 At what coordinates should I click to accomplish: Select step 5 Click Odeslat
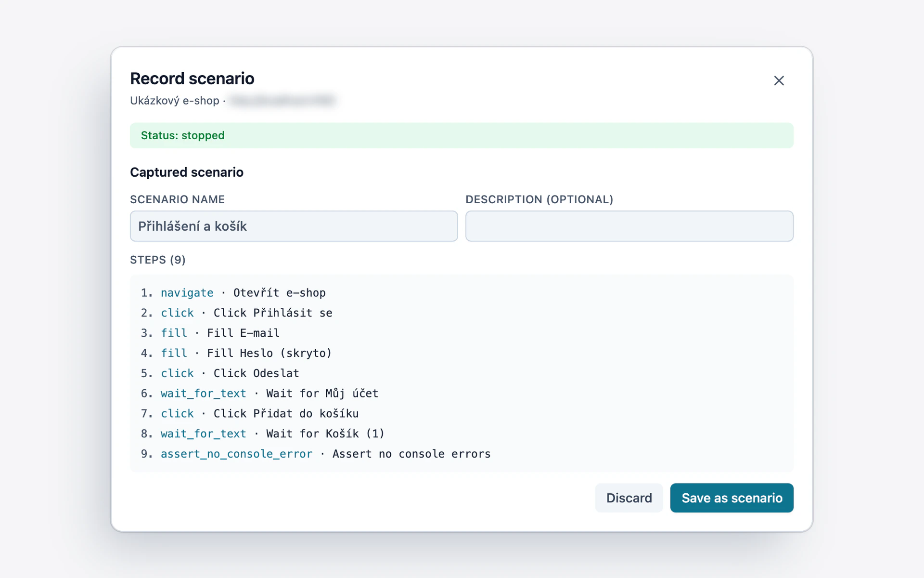point(220,373)
